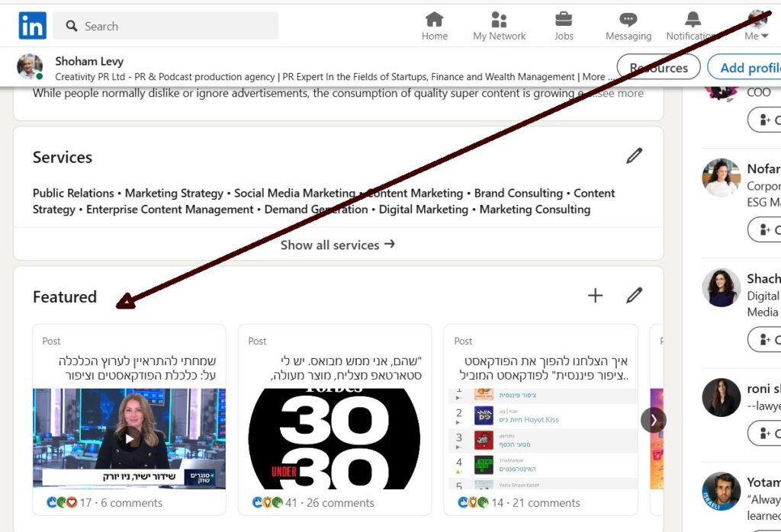
Task: Edit the Services section pencil icon
Action: pos(634,155)
